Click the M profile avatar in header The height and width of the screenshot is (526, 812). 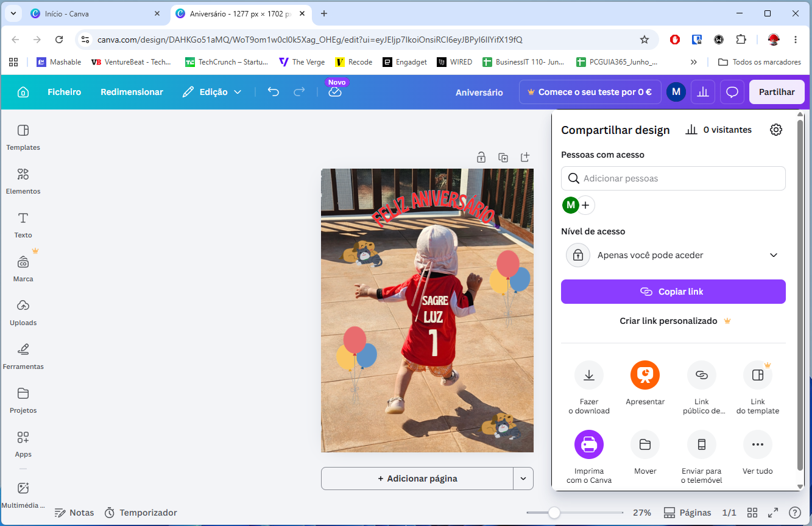676,92
